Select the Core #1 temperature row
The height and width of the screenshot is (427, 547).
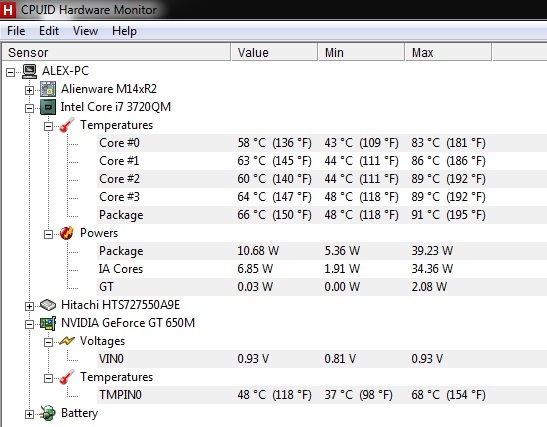[x=322, y=161]
